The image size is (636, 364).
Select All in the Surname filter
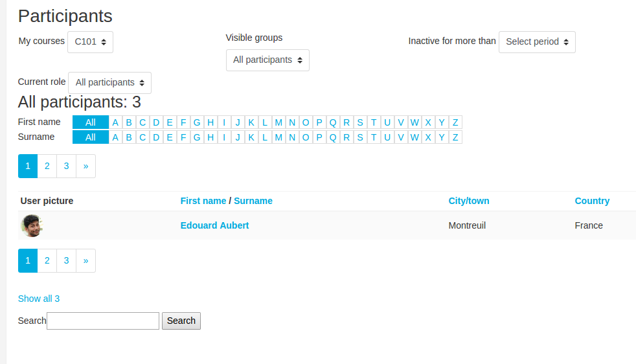91,137
